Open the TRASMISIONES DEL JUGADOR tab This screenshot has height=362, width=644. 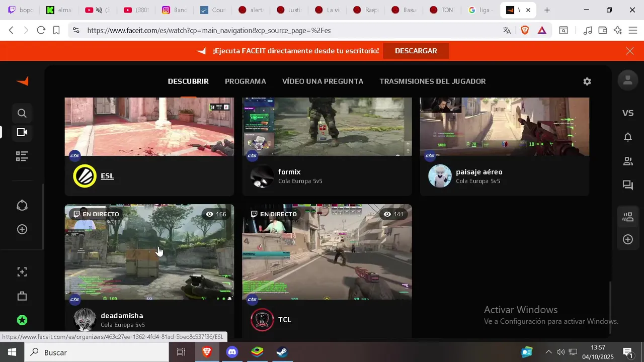[433, 81]
